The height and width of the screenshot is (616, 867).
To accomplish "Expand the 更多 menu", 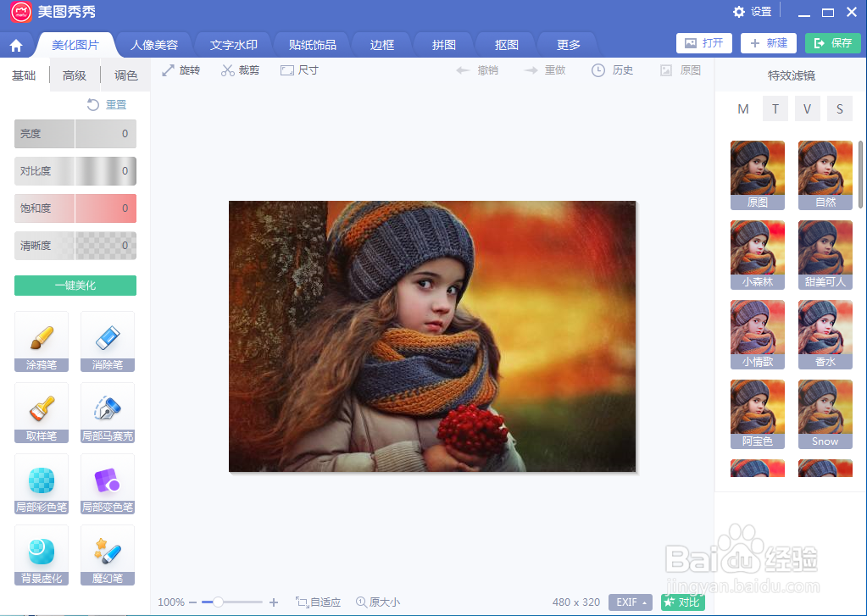I will pos(566,44).
